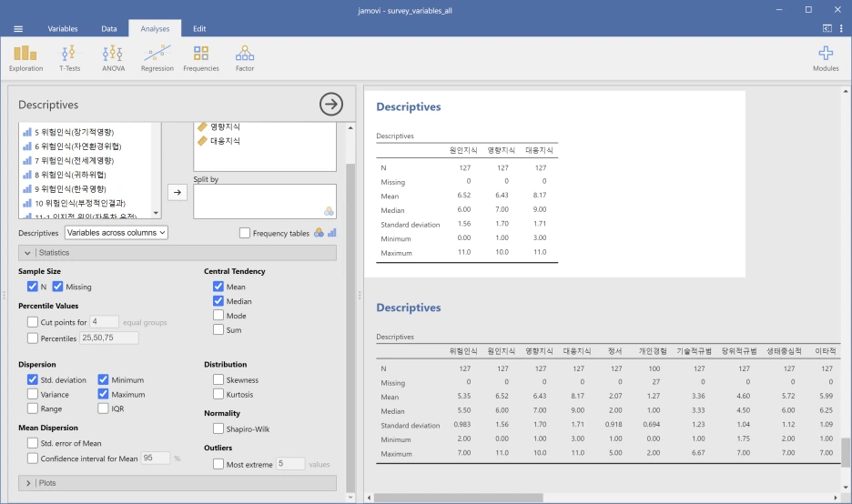Enable Cut points for equal groups
Screen dimensions: 852x504
(x=33, y=322)
